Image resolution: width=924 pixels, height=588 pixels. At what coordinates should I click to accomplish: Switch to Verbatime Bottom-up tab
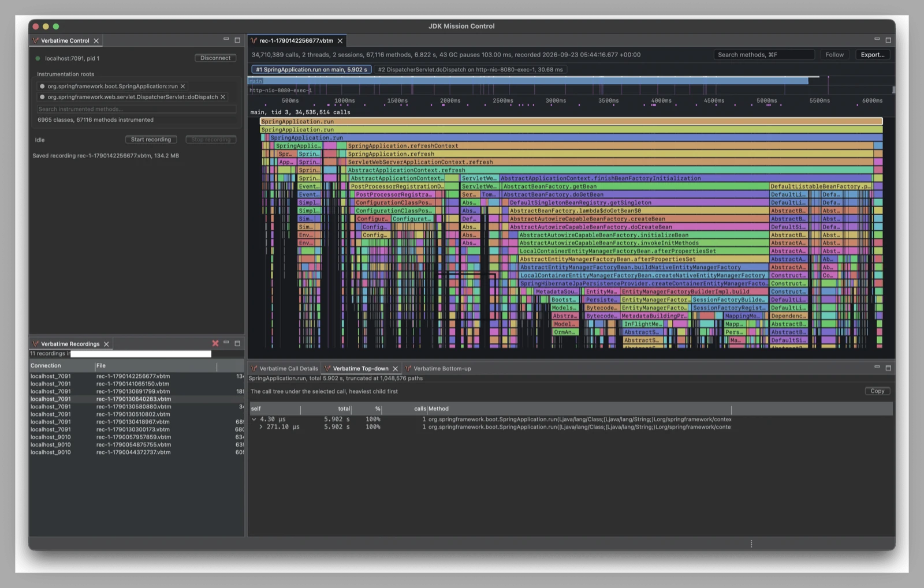pos(438,369)
